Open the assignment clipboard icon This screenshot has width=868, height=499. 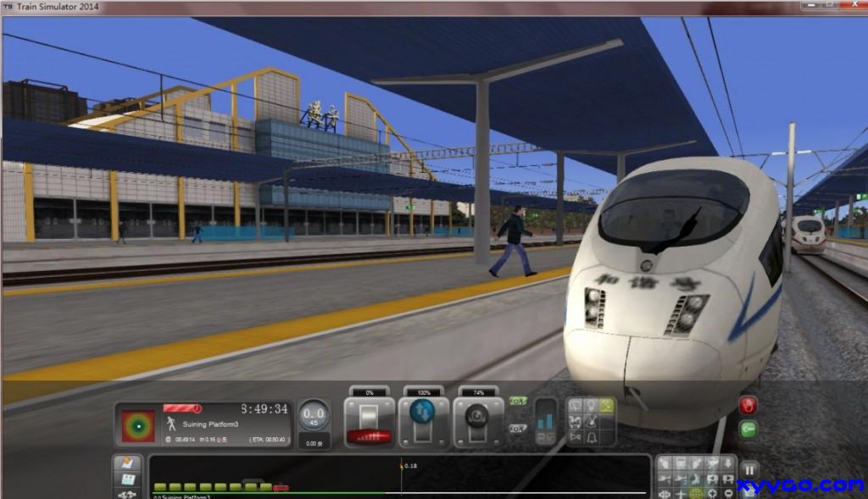pos(127,463)
